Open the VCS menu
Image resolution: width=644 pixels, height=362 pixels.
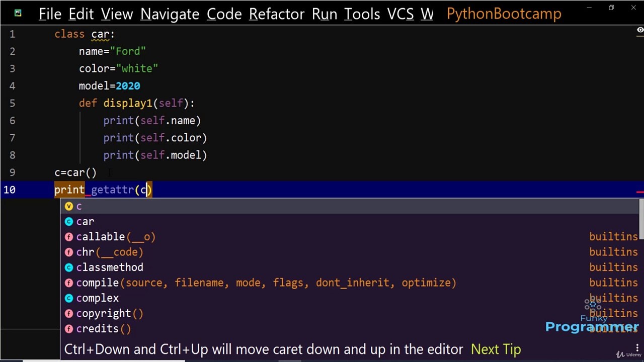[400, 14]
